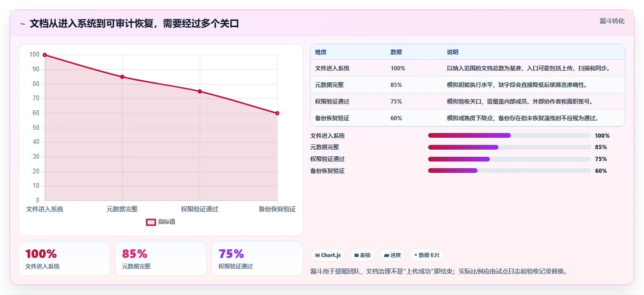Select the chart data point at 60
This screenshot has width=644, height=295.
pos(277,113)
